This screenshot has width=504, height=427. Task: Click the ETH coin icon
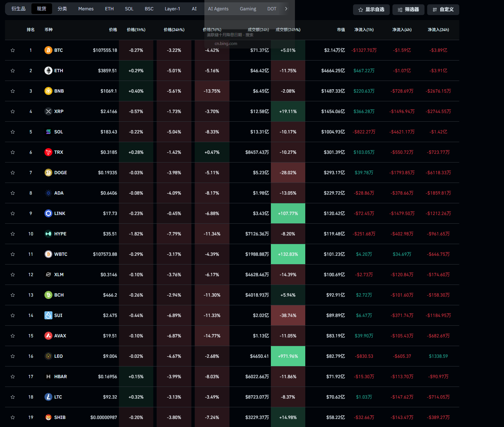(48, 71)
